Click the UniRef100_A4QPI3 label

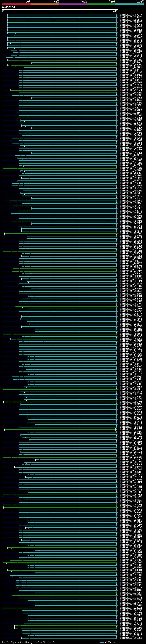pos(131,623)
